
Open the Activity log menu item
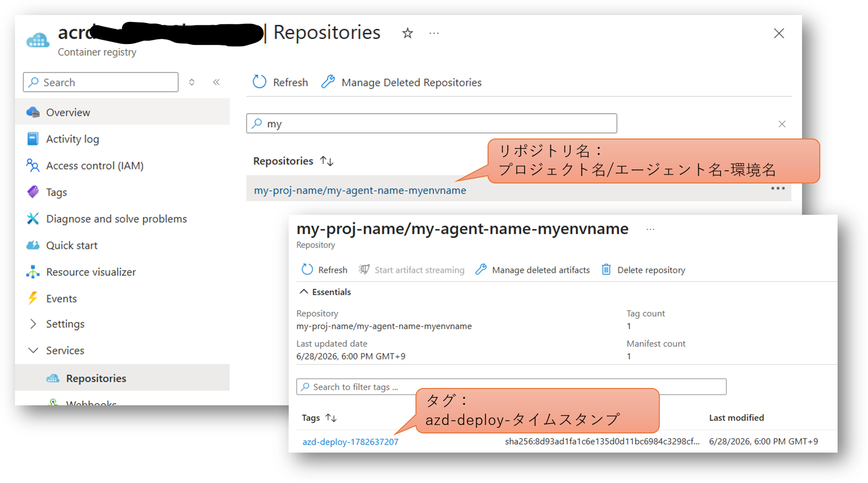click(72, 139)
